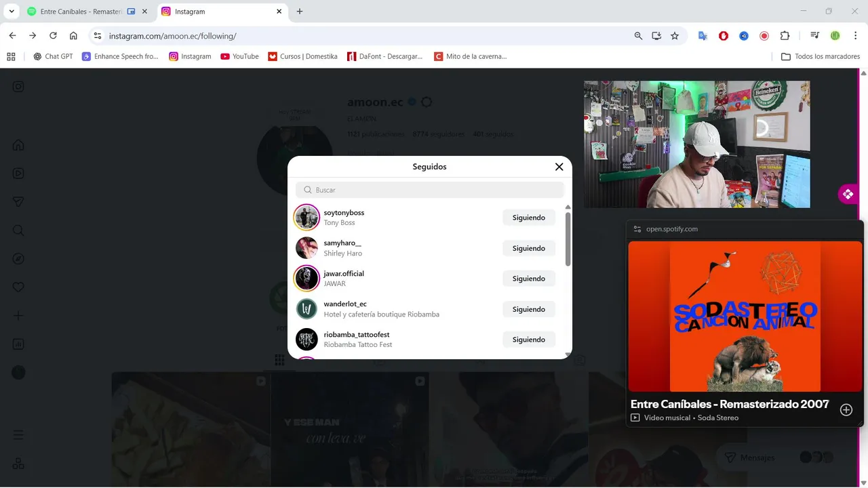Click the address bar URL
Screen dimensions: 868x488
point(173,36)
